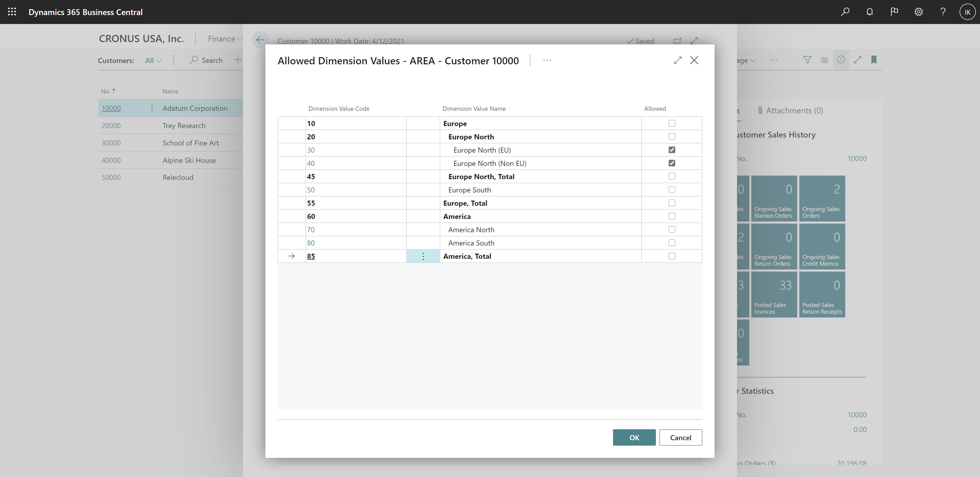Click Cancel to dismiss the dialog
The width and height of the screenshot is (980, 477).
click(x=681, y=437)
